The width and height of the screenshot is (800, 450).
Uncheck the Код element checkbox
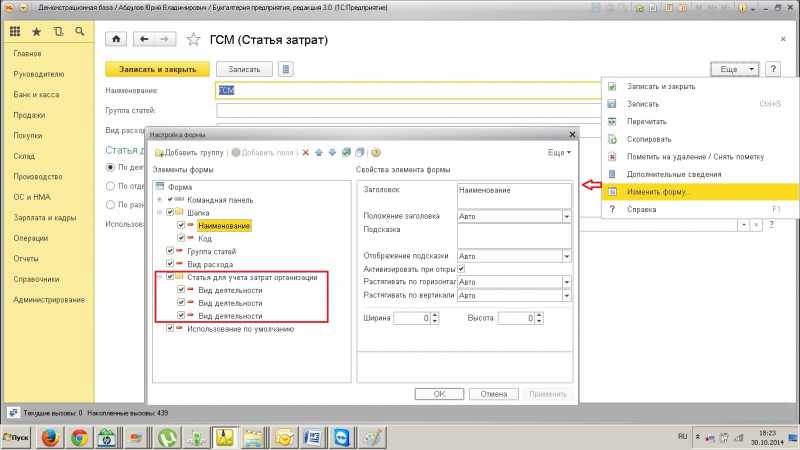tap(181, 238)
